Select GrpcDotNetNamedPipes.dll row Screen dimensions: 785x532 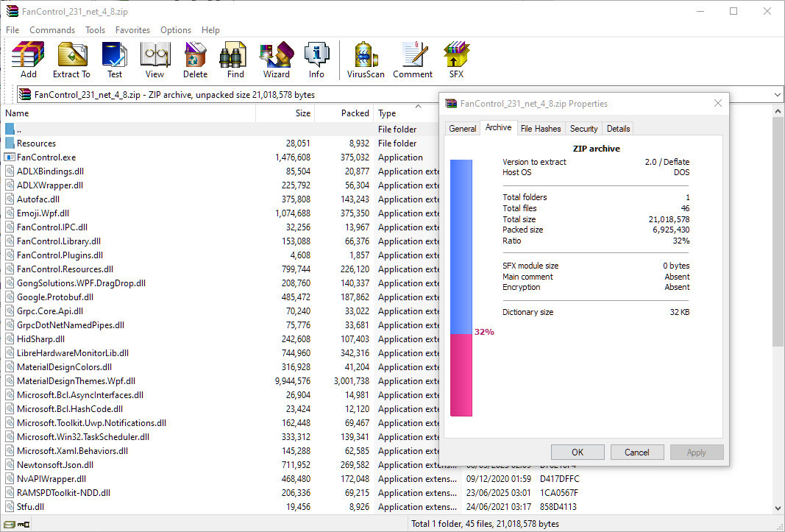pos(221,325)
